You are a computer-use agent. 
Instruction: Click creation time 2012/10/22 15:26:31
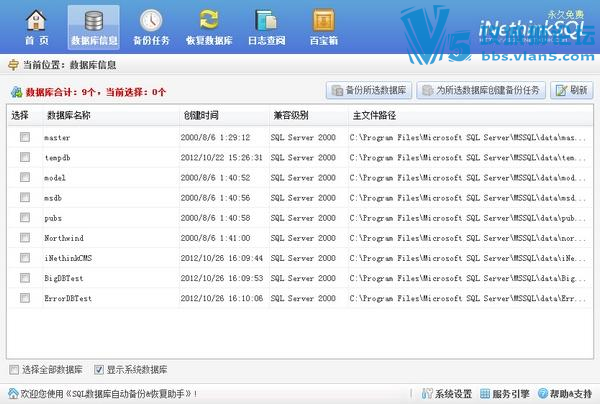pos(222,158)
